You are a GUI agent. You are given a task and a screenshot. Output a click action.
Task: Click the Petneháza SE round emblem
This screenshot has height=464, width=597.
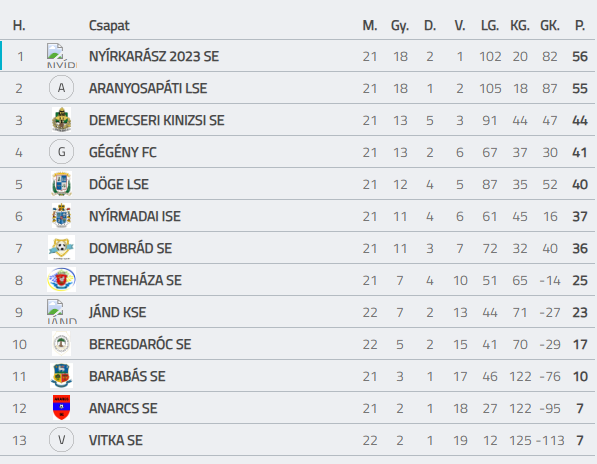click(61, 280)
